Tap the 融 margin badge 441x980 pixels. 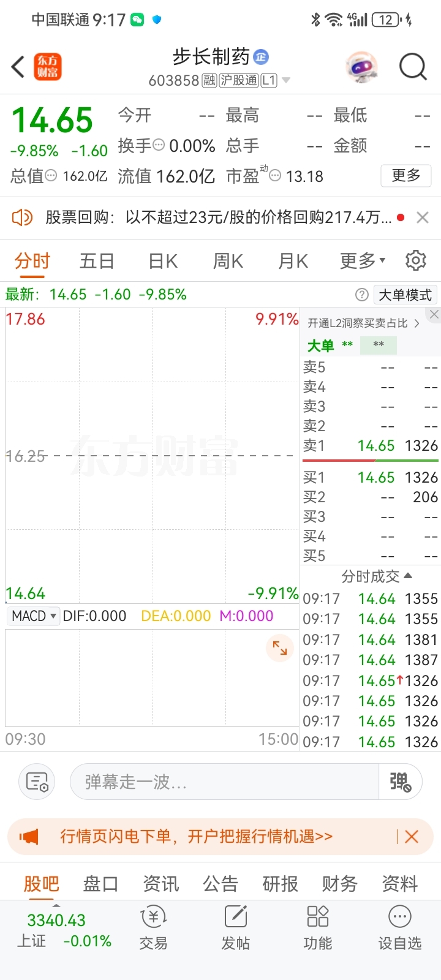pyautogui.click(x=209, y=80)
